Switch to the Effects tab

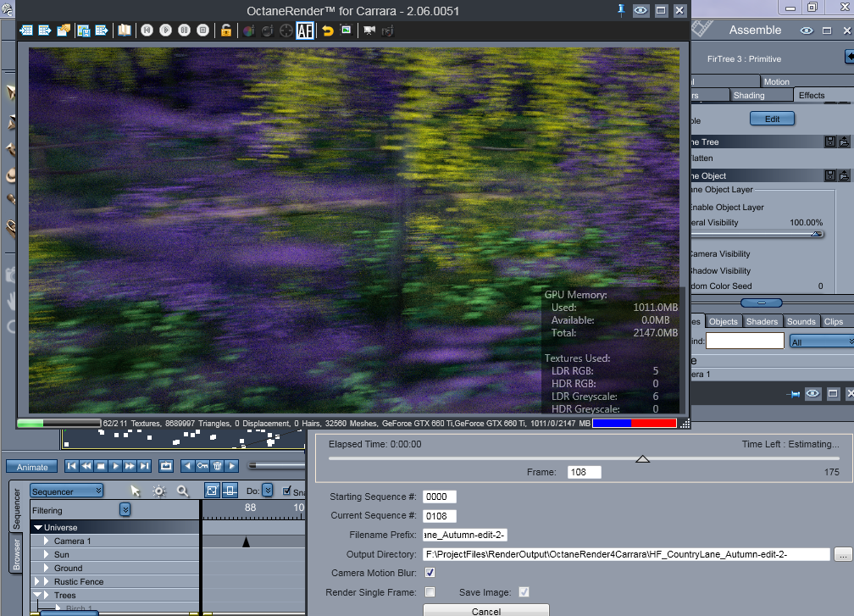pyautogui.click(x=812, y=95)
